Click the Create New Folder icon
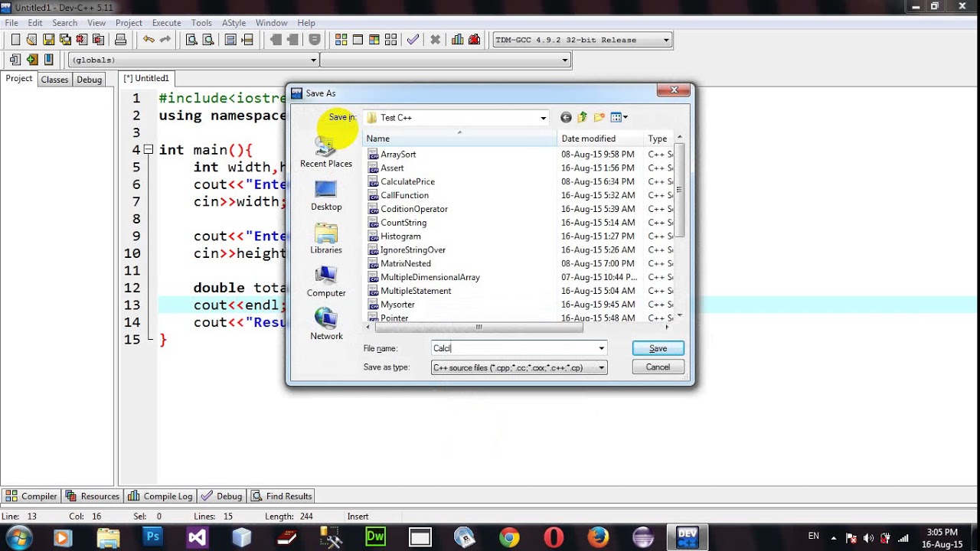The height and width of the screenshot is (551, 980). (x=599, y=117)
